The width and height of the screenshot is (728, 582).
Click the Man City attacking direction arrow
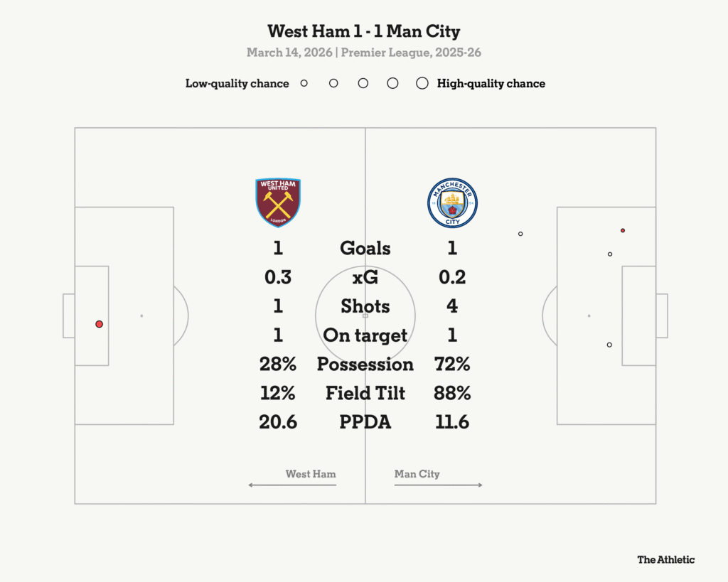tap(438, 485)
